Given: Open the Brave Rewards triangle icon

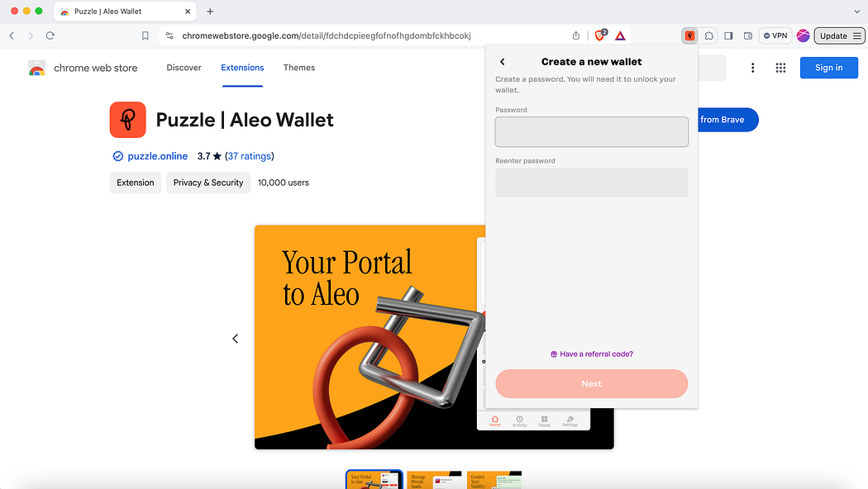Looking at the screenshot, I should (x=620, y=36).
